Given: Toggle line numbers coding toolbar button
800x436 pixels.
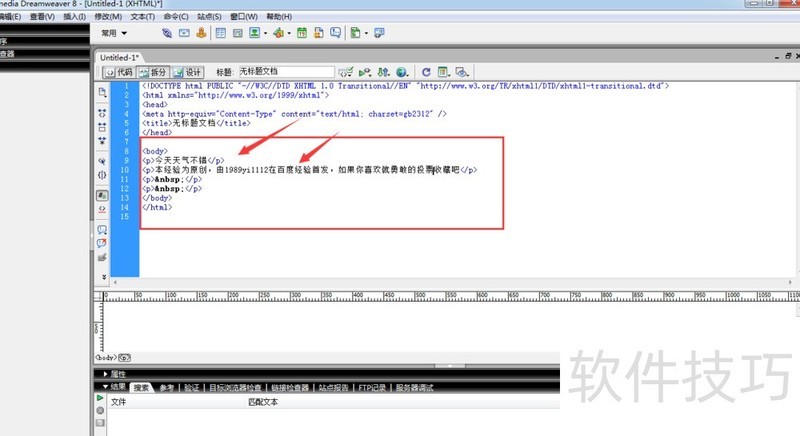Looking at the screenshot, I should (102, 195).
